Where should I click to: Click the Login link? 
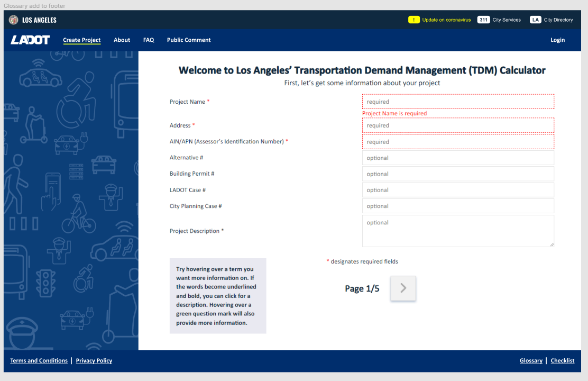click(558, 40)
